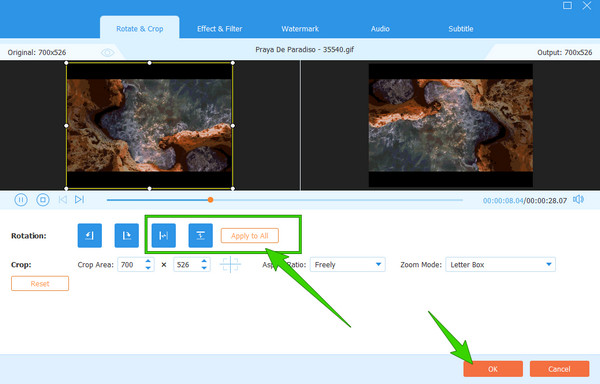Screen dimensions: 600x384
Task: Mute the audio with the speaker icon
Action: click(x=578, y=200)
